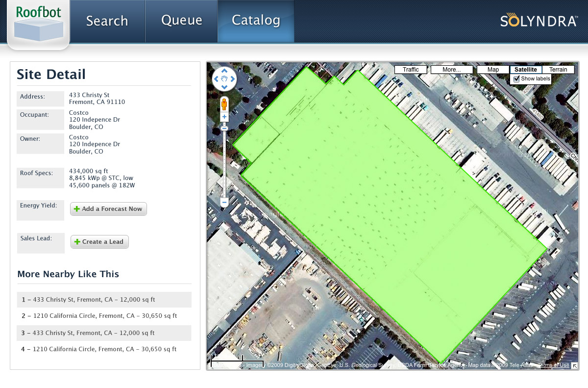Click the Site Detail heading
This screenshot has height=388, width=588.
[x=51, y=75]
